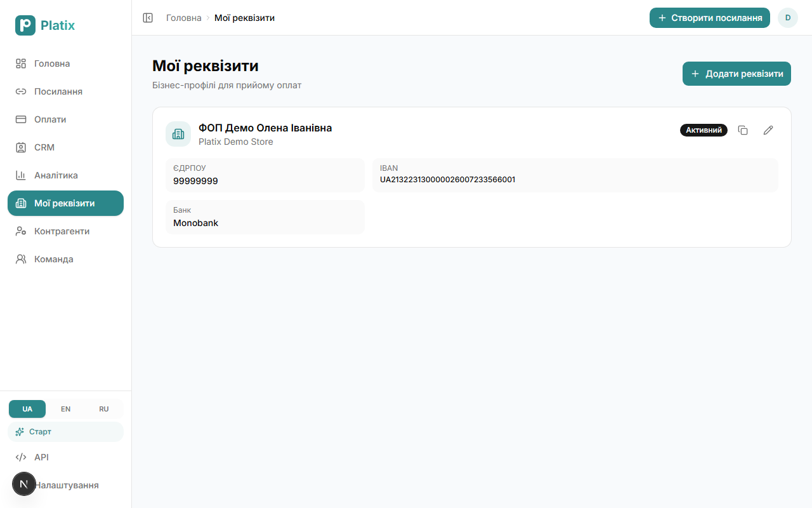Click the building icon beside ФОП Демо Олена Іванівна
Viewport: 812px width, 508px height.
click(x=178, y=134)
